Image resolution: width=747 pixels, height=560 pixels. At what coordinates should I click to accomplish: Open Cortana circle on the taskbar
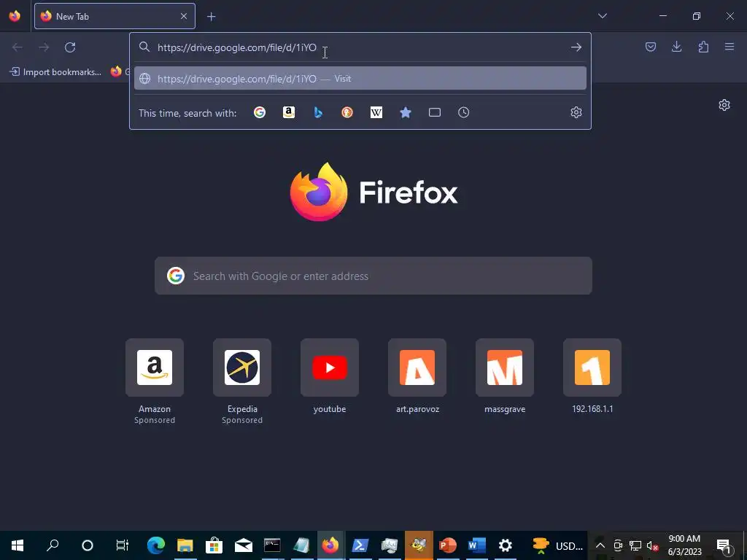[x=88, y=545]
